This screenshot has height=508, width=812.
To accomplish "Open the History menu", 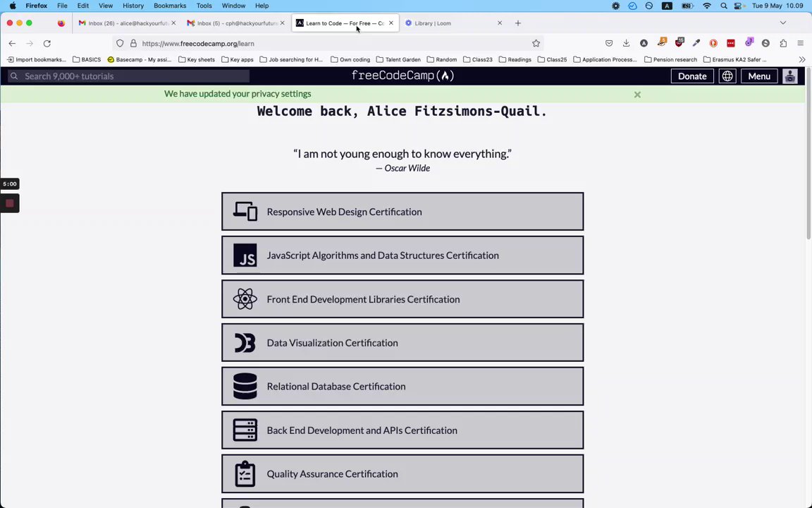I will click(x=133, y=6).
